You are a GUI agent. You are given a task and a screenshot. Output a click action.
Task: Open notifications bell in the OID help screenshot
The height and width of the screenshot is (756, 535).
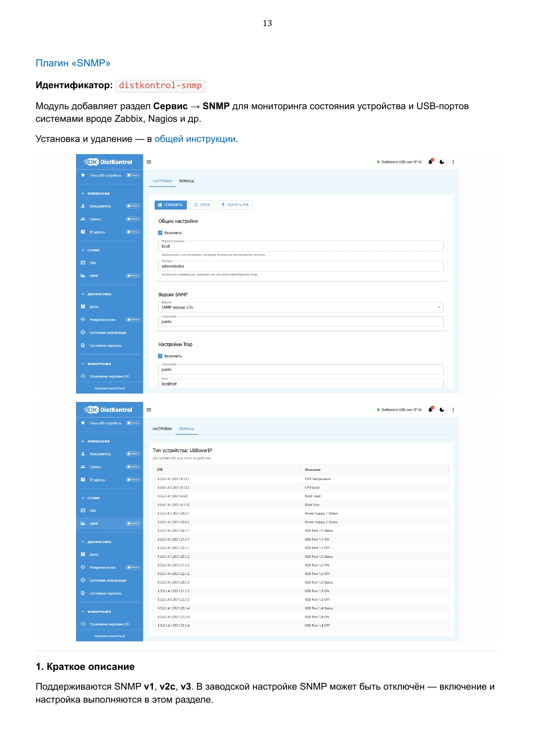point(430,409)
